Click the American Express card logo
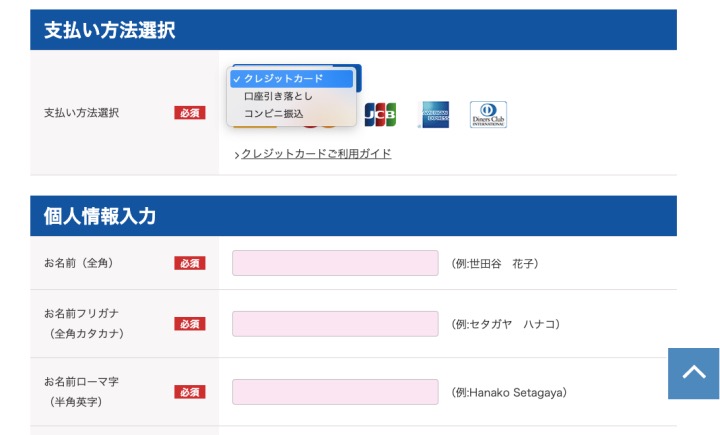The width and height of the screenshot is (720, 435). click(x=435, y=114)
